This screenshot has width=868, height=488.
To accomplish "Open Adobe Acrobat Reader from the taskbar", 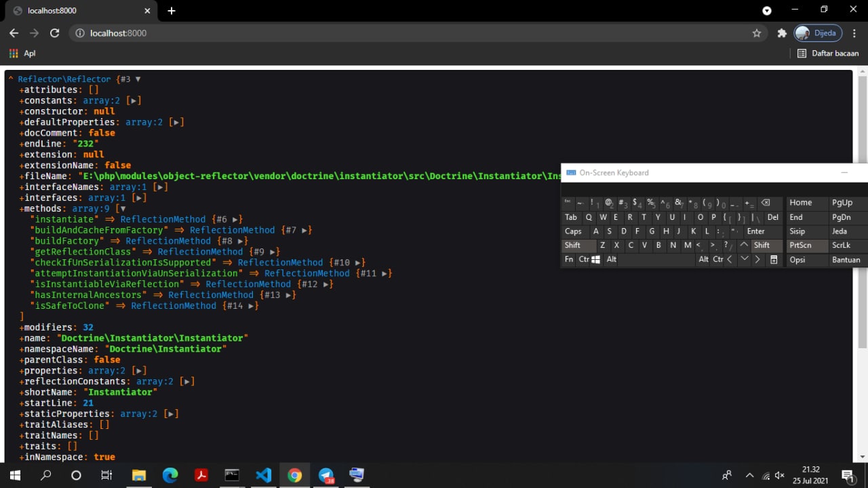I will (x=201, y=475).
